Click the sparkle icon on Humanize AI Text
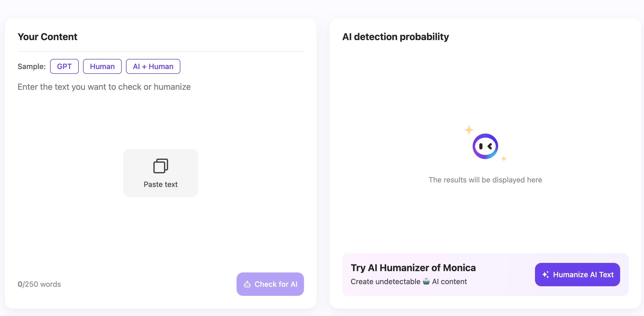The height and width of the screenshot is (316, 644). point(546,275)
